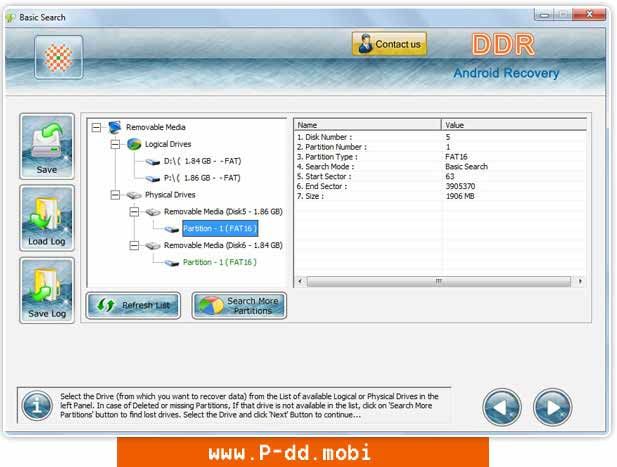The image size is (617, 467).
Task: Go to next step arrow button
Action: click(x=552, y=407)
